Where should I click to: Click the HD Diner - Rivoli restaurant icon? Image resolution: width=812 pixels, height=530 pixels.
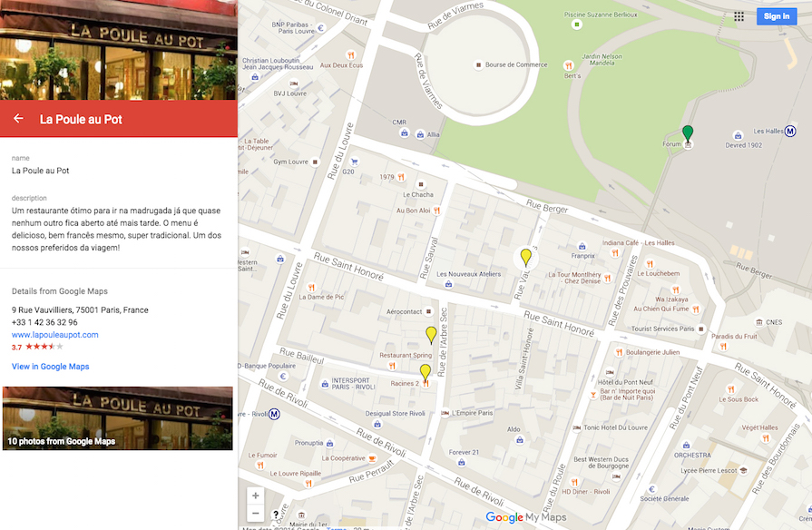pos(573,482)
